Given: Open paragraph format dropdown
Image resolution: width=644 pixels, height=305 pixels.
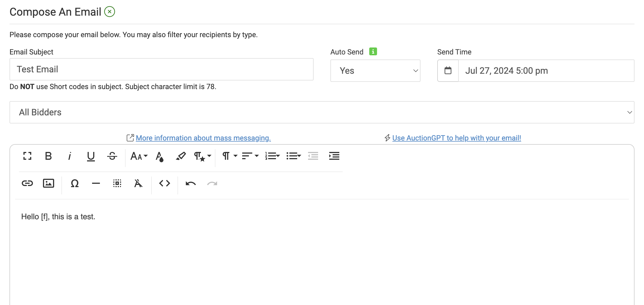Looking at the screenshot, I should click(229, 156).
